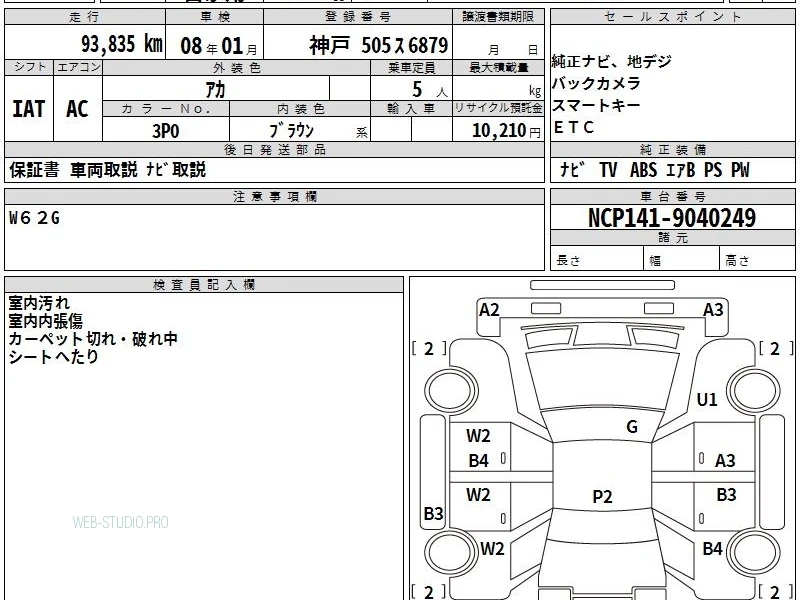Select the 純正装備 header
This screenshot has height=600, width=800.
(673, 149)
